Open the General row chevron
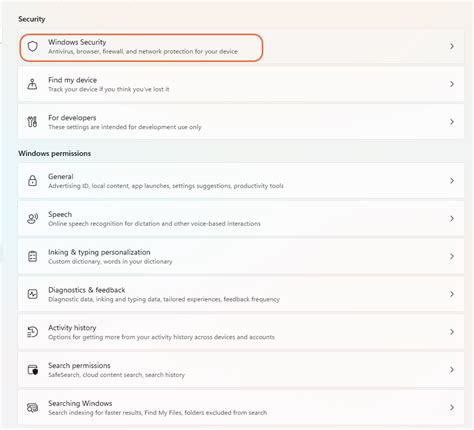474x430 pixels. click(x=452, y=181)
